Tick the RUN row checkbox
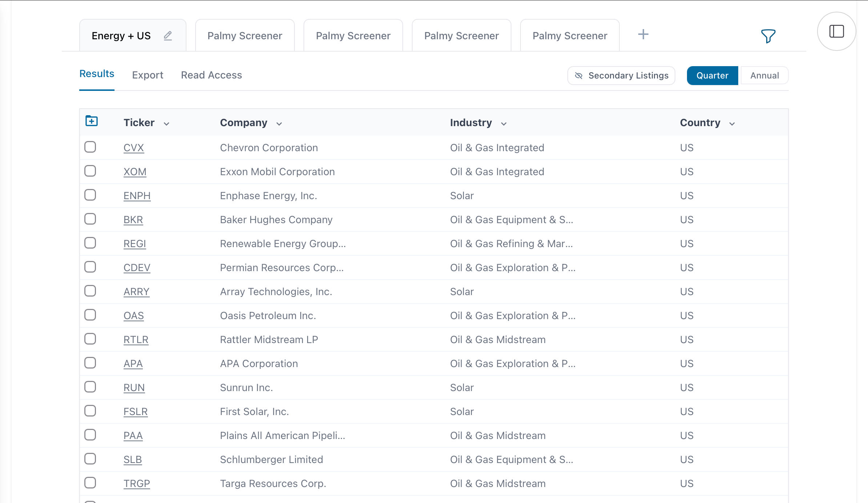The image size is (868, 503). 90,387
